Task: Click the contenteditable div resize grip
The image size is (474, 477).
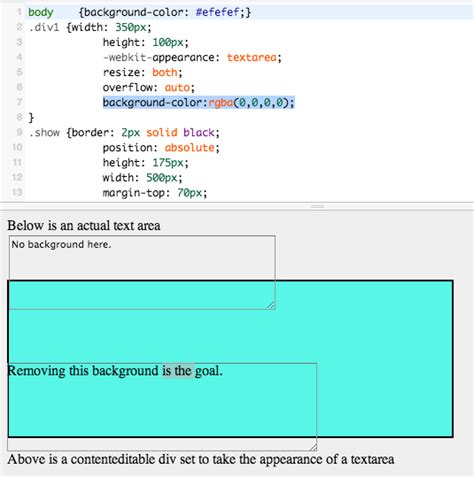Action: pos(313,447)
